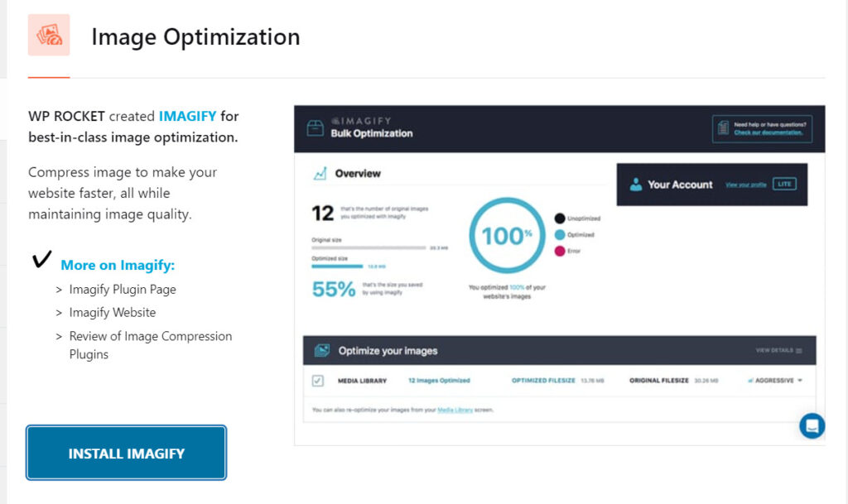The image size is (848, 504).
Task: Click the Optimize your images picture icon
Action: click(322, 351)
